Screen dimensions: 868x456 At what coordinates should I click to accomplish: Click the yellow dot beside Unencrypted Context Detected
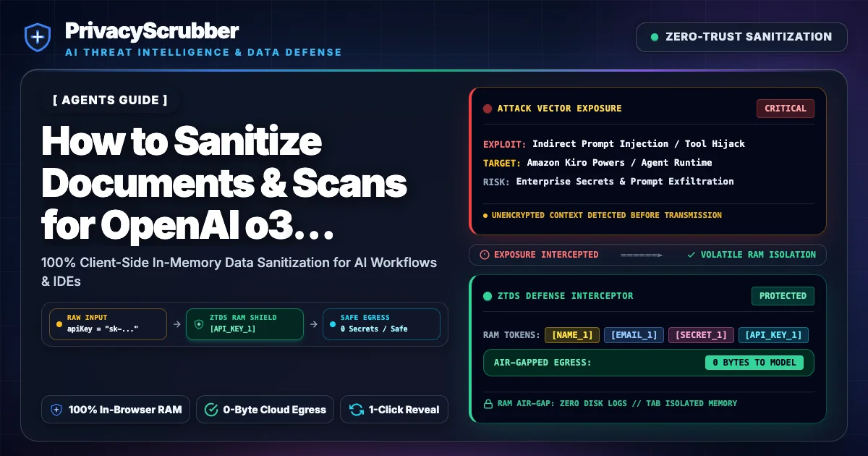click(485, 215)
